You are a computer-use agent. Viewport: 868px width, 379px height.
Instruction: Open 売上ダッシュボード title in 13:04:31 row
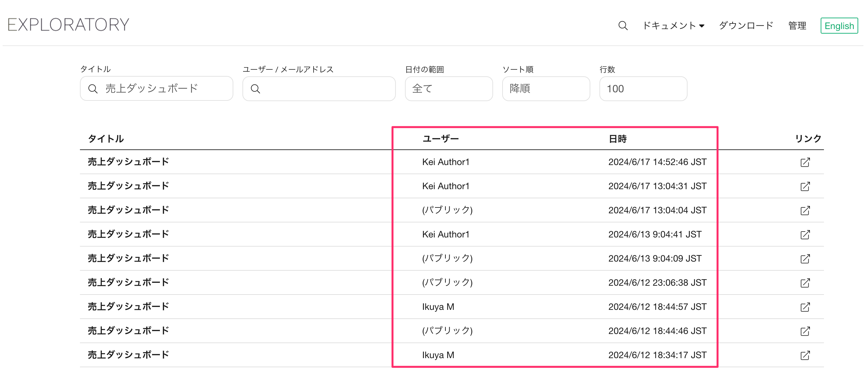click(128, 186)
